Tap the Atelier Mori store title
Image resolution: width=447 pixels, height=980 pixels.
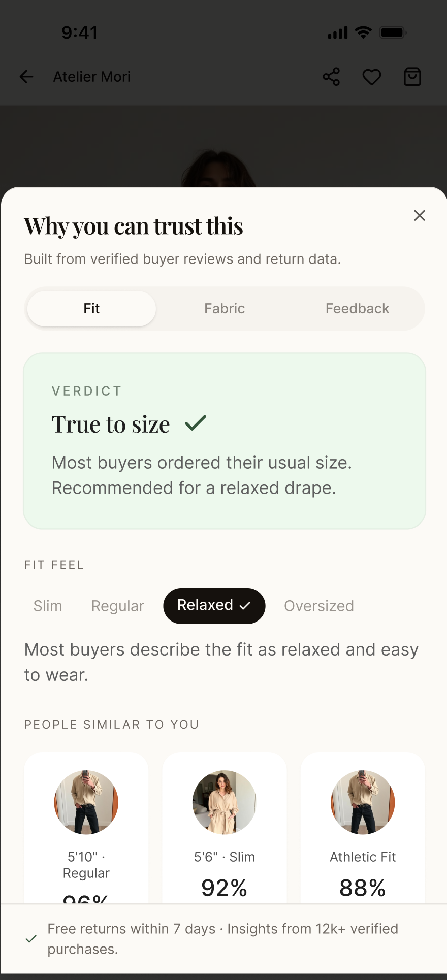click(x=92, y=77)
